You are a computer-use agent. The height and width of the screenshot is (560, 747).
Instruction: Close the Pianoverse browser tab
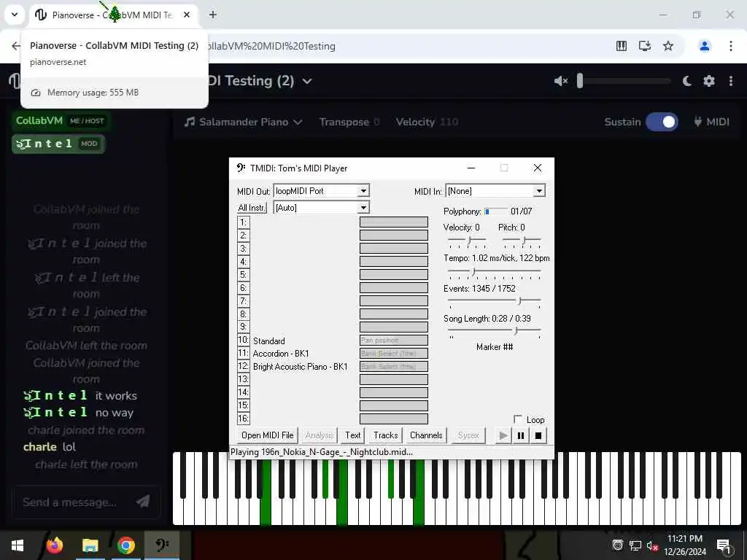pos(187,15)
